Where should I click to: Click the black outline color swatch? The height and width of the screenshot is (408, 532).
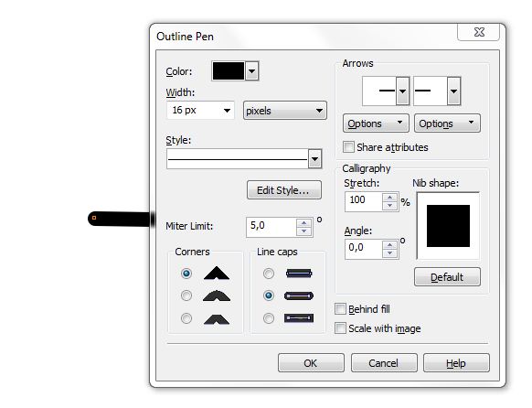coord(229,71)
